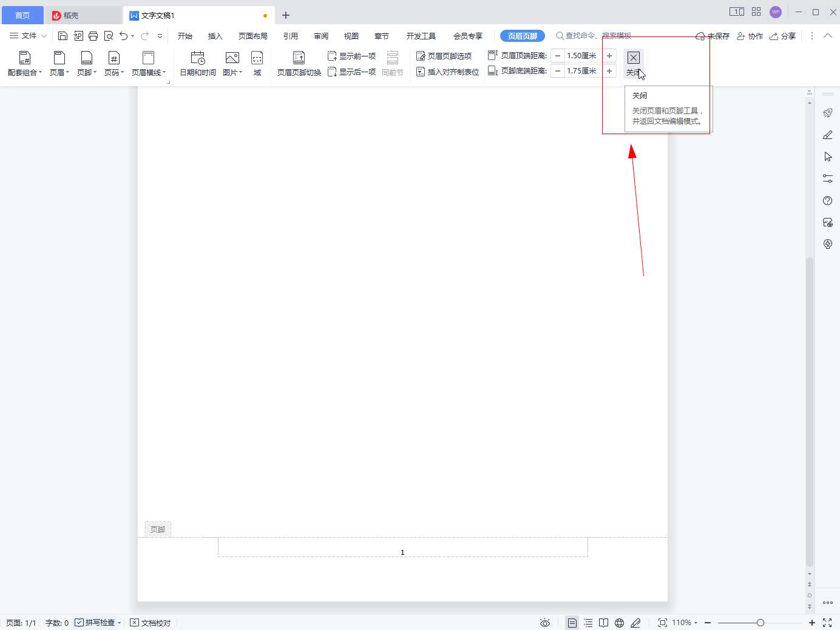Click the print icon in the quick toolbar

[x=93, y=36]
